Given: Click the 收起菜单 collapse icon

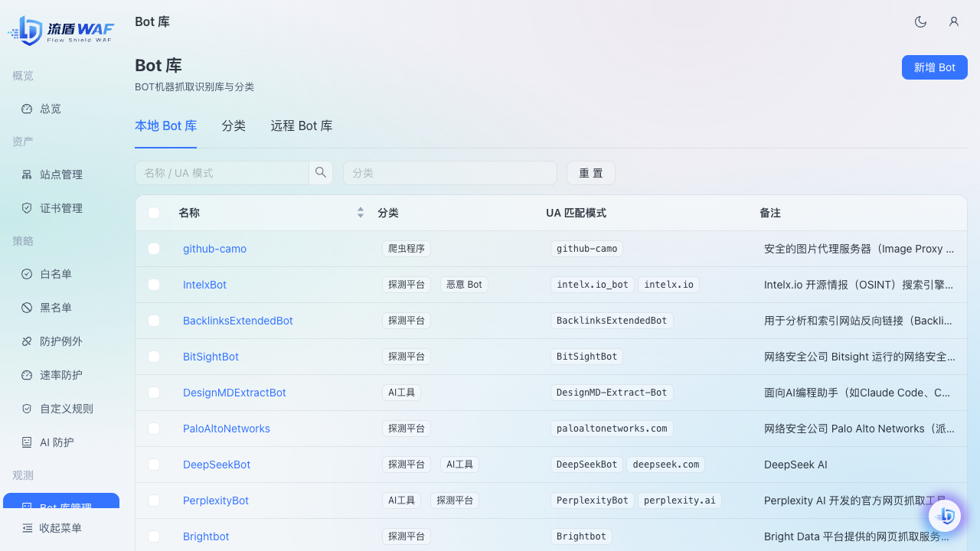Looking at the screenshot, I should point(27,528).
